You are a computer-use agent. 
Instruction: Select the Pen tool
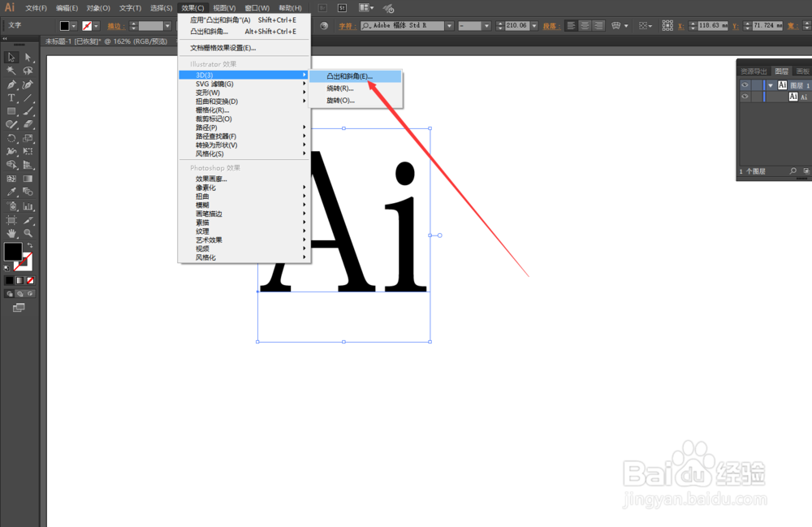(x=11, y=84)
